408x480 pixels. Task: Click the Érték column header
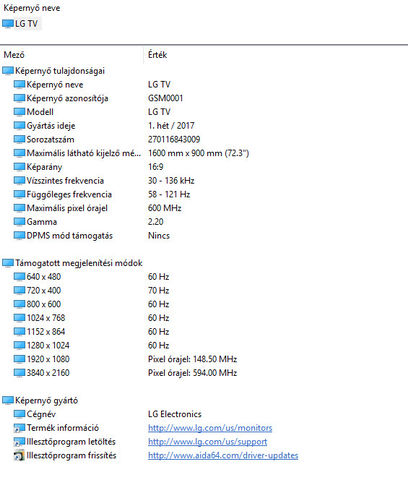[157, 55]
